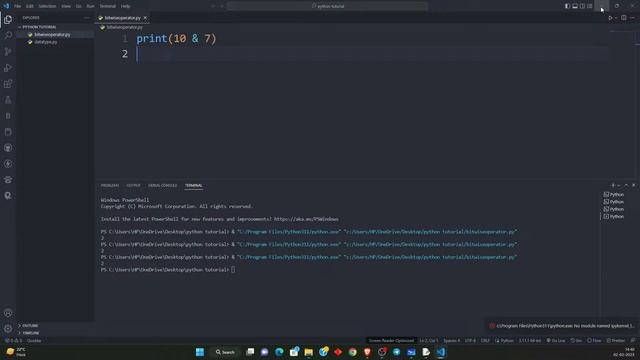Toggle the Primary Side Bar layout icon
The height and width of the screenshot is (360, 640).
567,6
